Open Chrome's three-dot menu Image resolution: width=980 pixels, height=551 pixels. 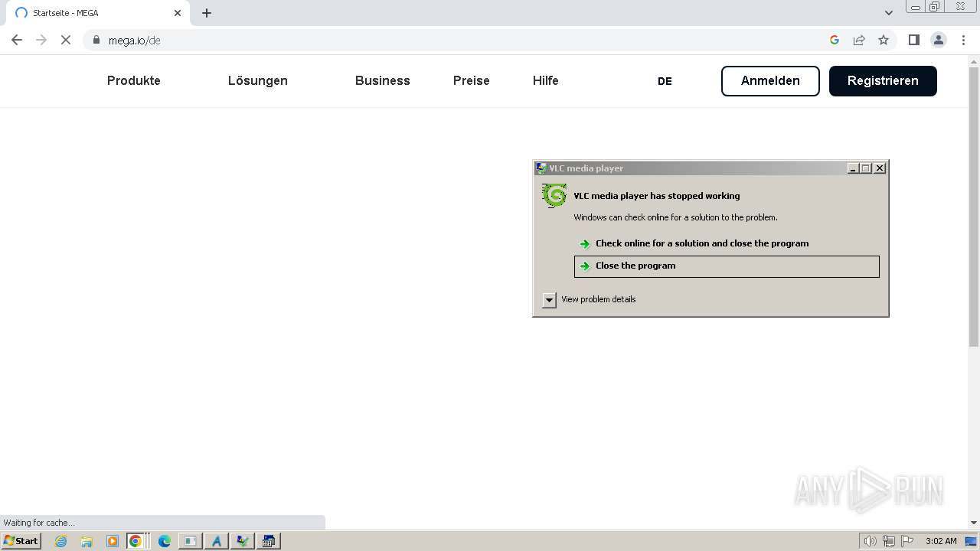click(964, 40)
